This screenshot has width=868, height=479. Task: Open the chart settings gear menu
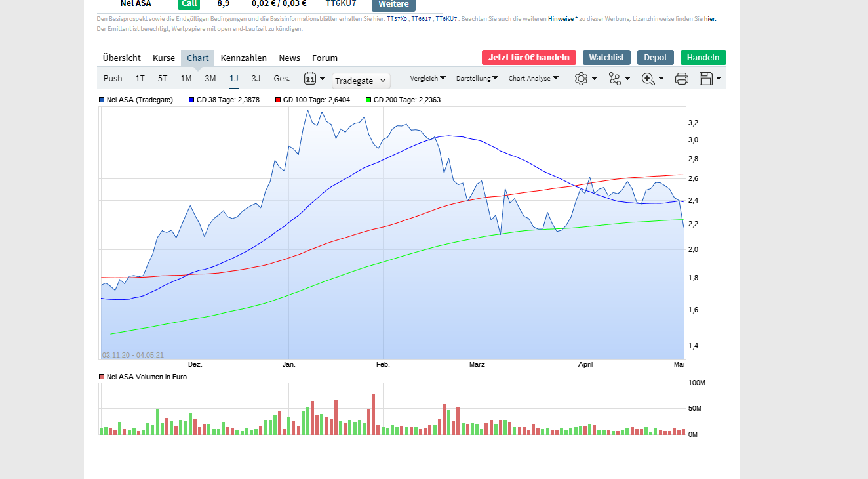point(581,79)
